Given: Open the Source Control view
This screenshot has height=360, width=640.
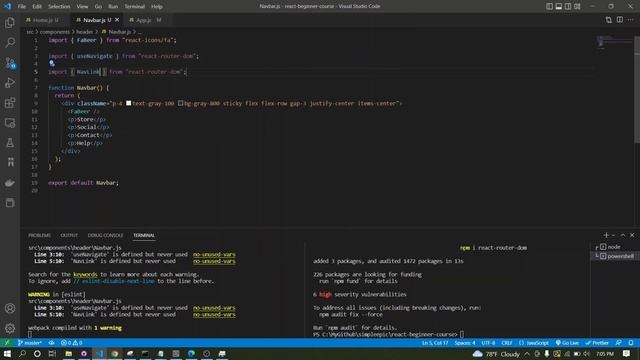Looking at the screenshot, I should point(10,63).
